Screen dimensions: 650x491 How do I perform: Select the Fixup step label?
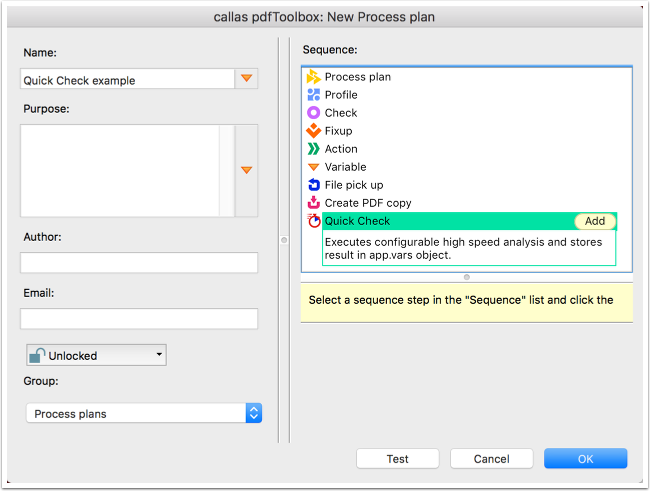(338, 131)
